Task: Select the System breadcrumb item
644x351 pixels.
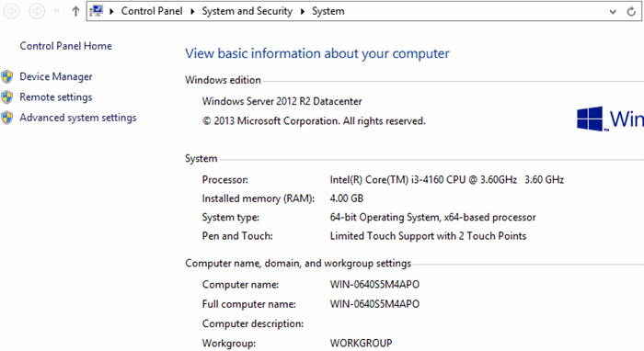Action: point(328,11)
